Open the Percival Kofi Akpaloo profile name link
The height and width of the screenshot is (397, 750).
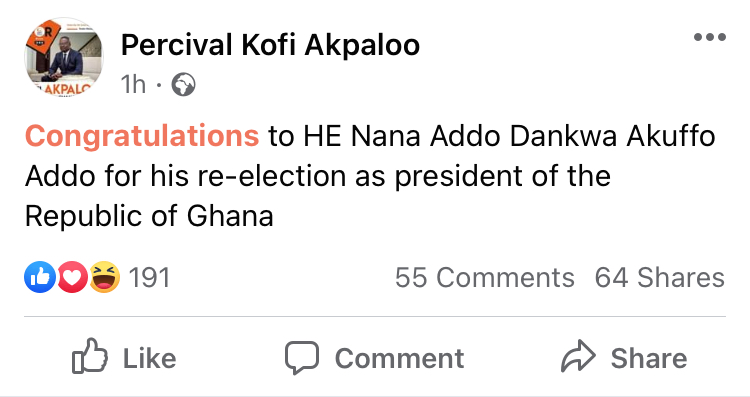tap(270, 45)
